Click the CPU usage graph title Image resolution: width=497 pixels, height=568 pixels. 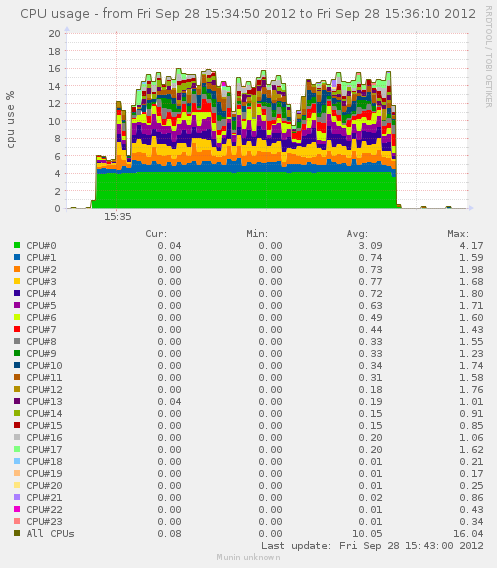(x=248, y=14)
